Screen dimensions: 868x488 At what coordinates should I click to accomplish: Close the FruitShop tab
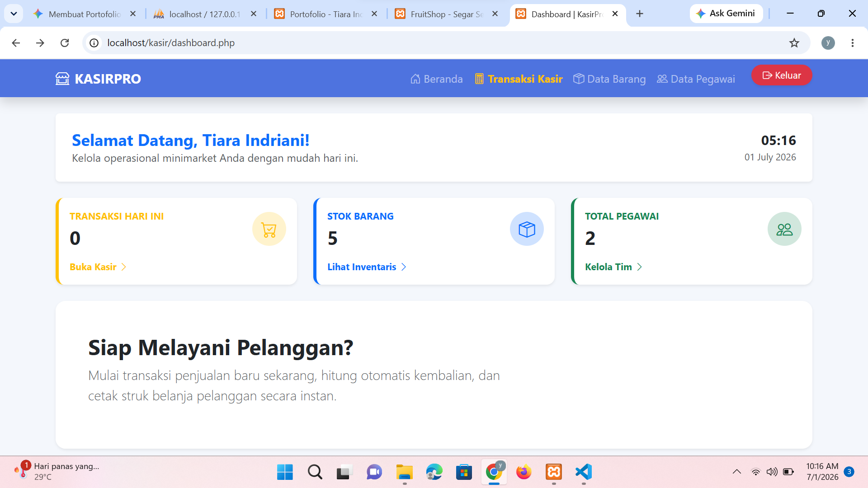(495, 14)
